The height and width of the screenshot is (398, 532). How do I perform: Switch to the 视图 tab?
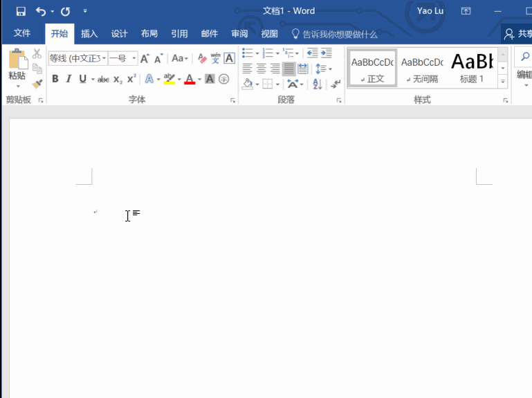coord(269,34)
